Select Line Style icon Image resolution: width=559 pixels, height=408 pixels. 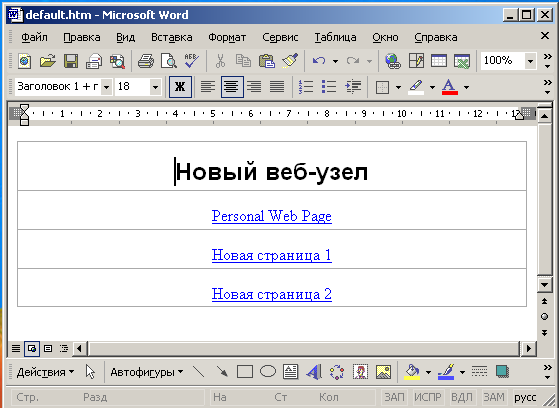479,372
